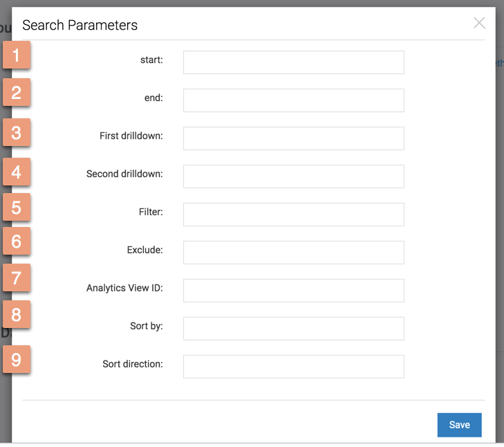Click the orange number 2 badge
This screenshot has width=504, height=447.
[x=17, y=92]
